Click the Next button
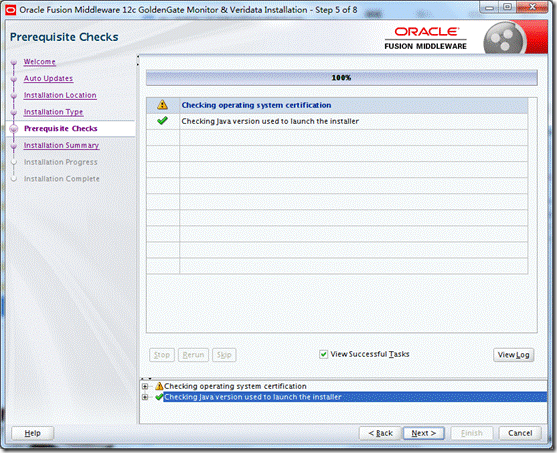 point(423,433)
